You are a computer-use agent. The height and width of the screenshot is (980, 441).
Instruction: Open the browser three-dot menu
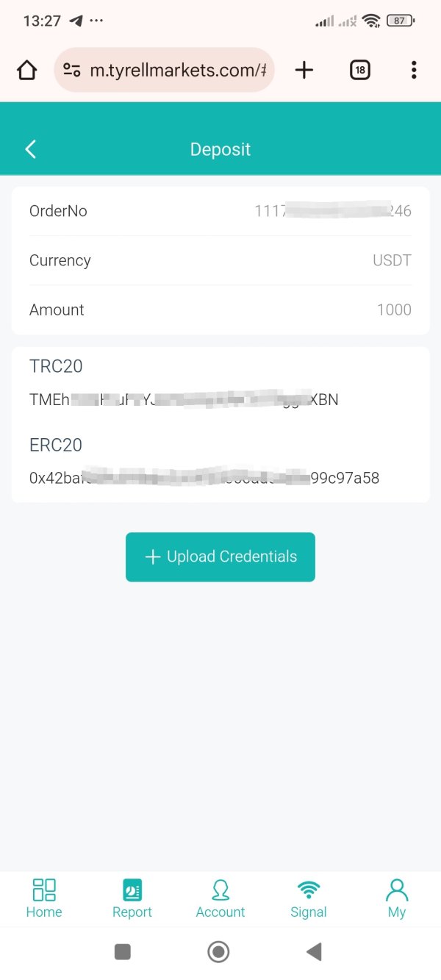(x=414, y=70)
